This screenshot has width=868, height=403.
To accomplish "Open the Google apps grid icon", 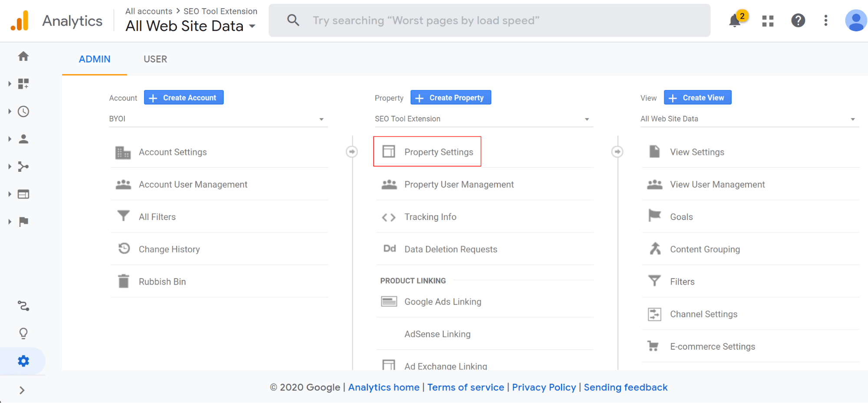I will tap(768, 21).
